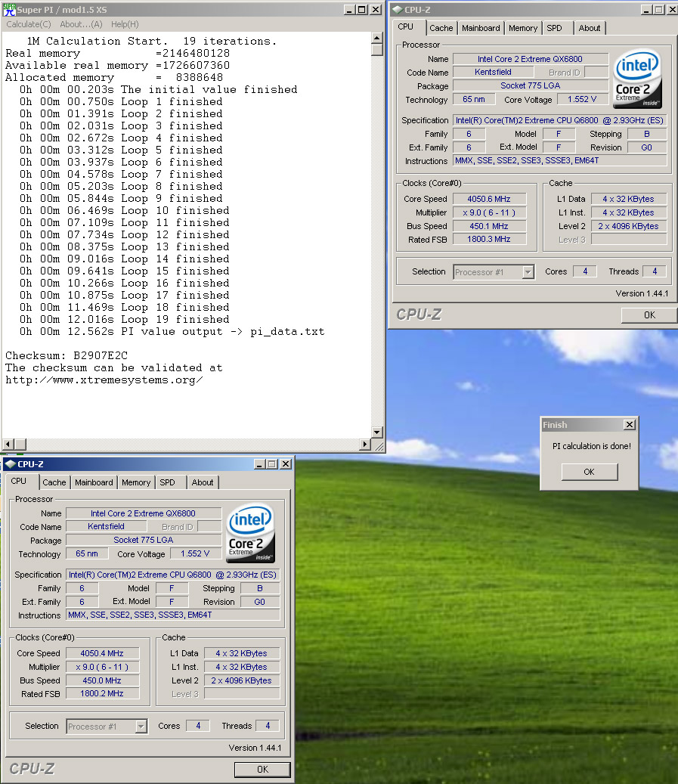The width and height of the screenshot is (678, 784).
Task: Click scroll right arrow in Super PI
Action: pos(365,444)
